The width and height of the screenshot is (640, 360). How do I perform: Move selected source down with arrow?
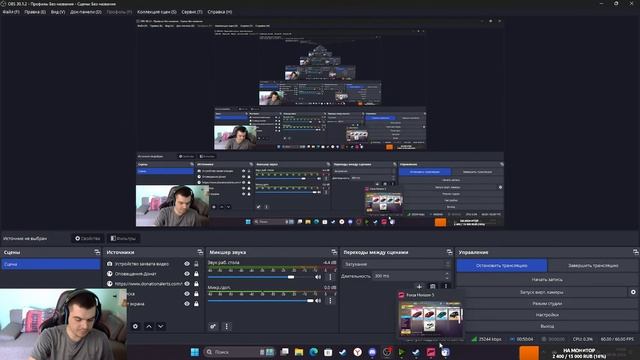coord(161,326)
